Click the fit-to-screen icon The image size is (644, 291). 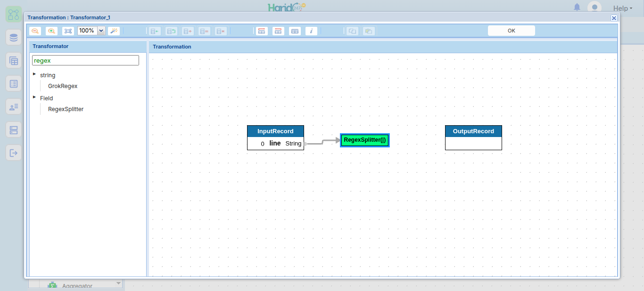click(x=68, y=31)
